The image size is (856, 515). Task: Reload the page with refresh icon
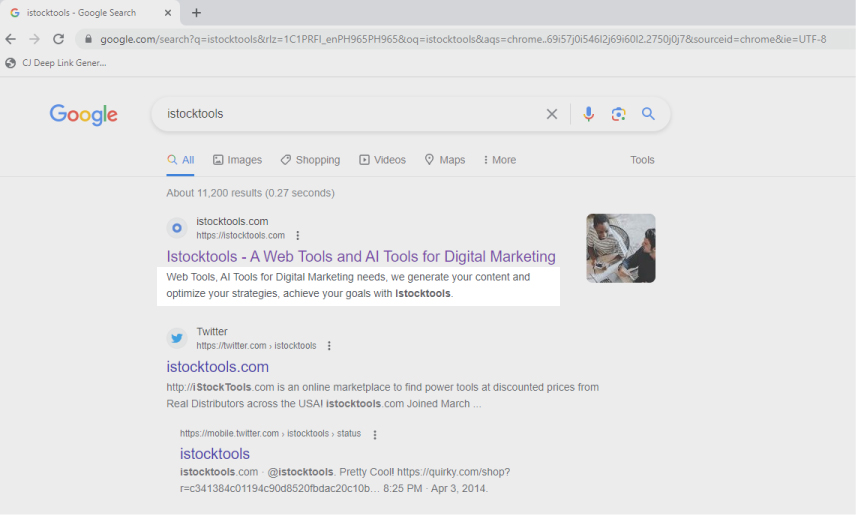pos(58,39)
